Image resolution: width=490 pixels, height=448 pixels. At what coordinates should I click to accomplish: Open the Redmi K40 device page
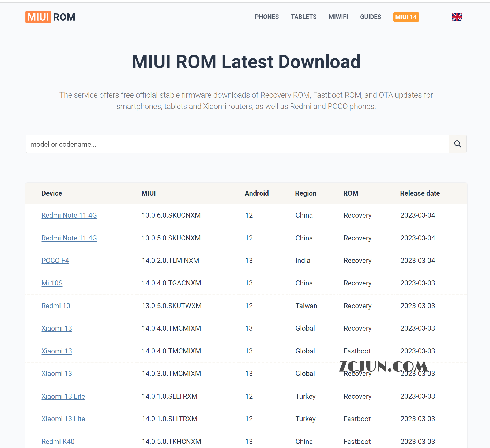(58, 441)
